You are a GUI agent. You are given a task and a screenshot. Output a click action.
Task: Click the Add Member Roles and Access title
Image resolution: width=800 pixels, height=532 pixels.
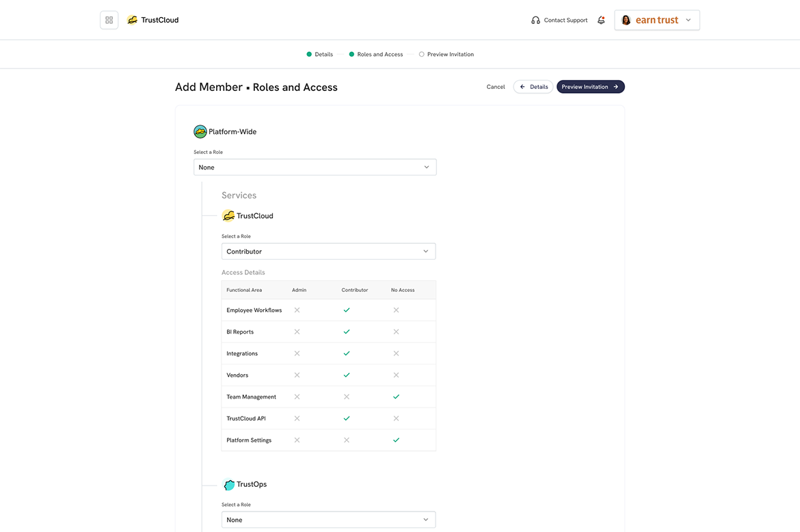click(x=256, y=88)
